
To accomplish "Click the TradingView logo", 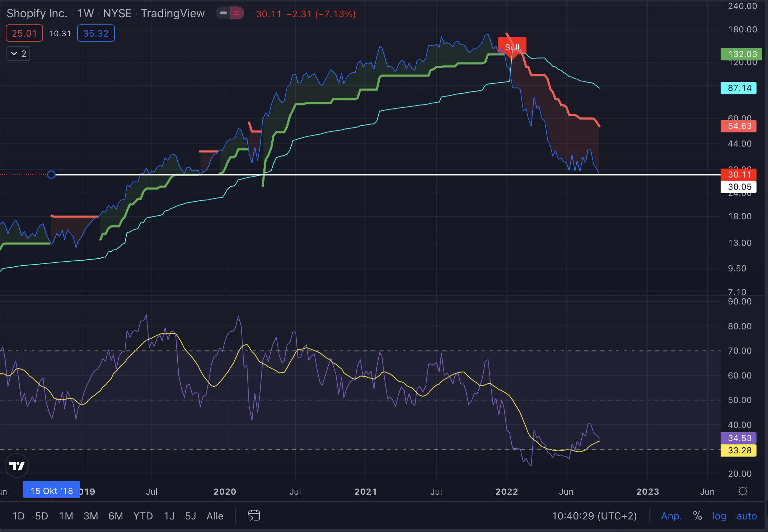I will coord(17,466).
